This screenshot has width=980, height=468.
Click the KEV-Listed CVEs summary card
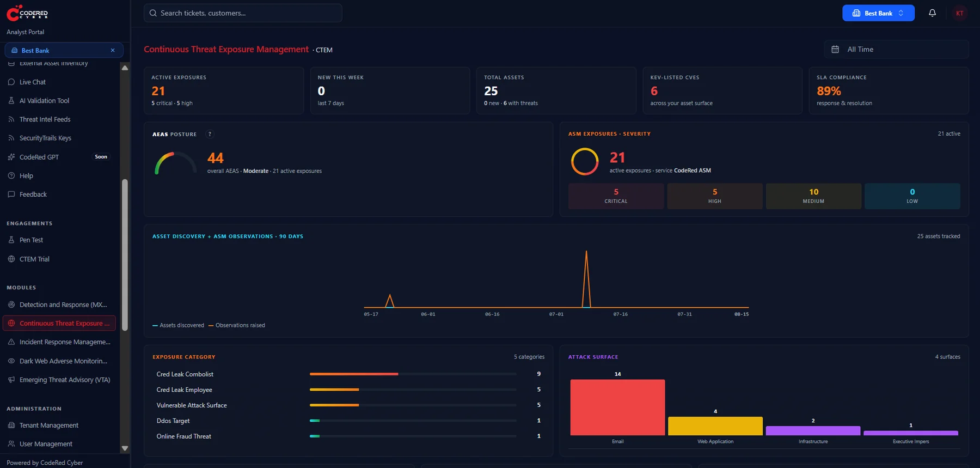[722, 90]
